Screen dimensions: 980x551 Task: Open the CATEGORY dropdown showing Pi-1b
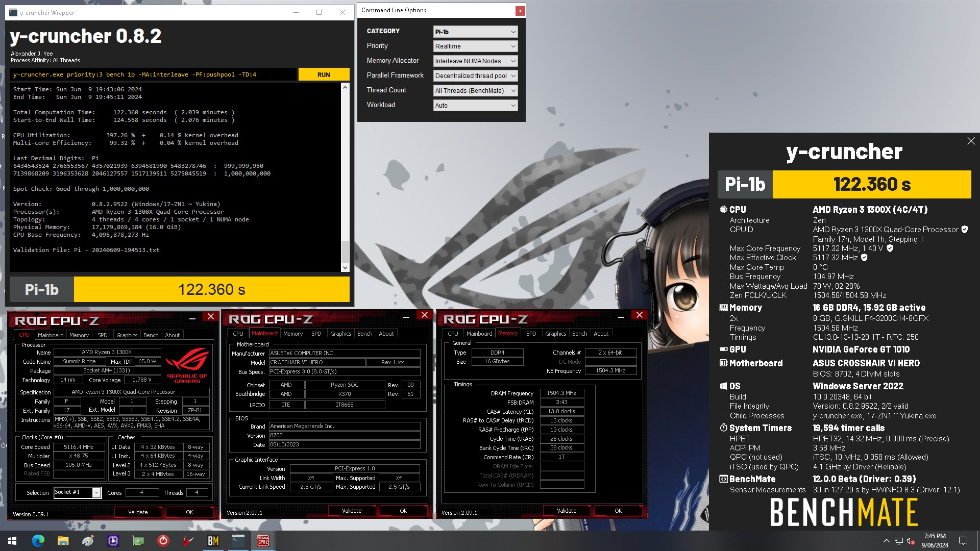tap(475, 32)
